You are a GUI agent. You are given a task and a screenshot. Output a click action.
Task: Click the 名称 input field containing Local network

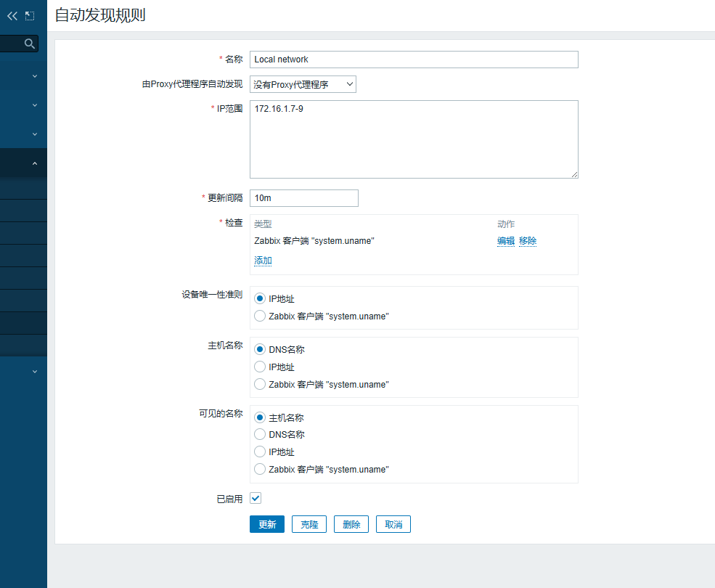(x=414, y=60)
